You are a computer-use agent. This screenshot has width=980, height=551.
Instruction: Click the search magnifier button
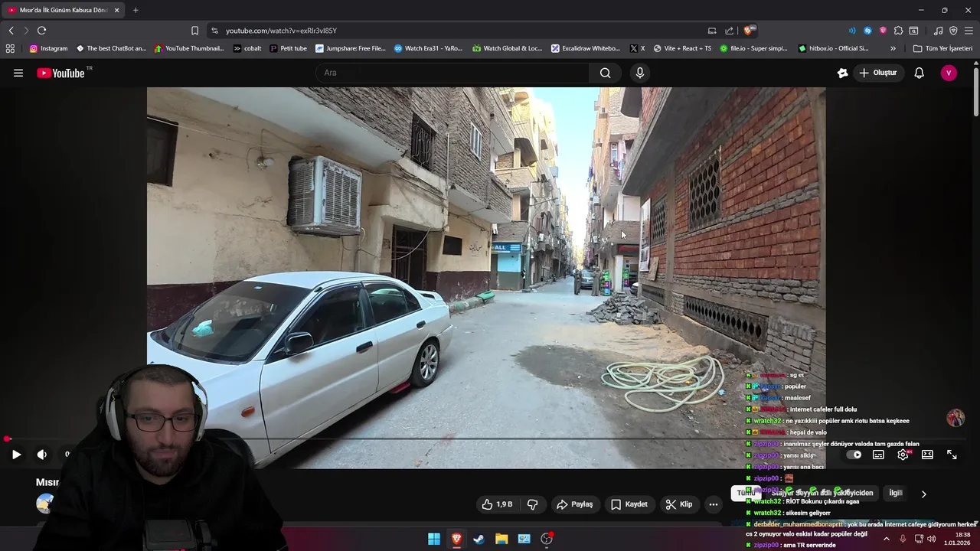605,73
